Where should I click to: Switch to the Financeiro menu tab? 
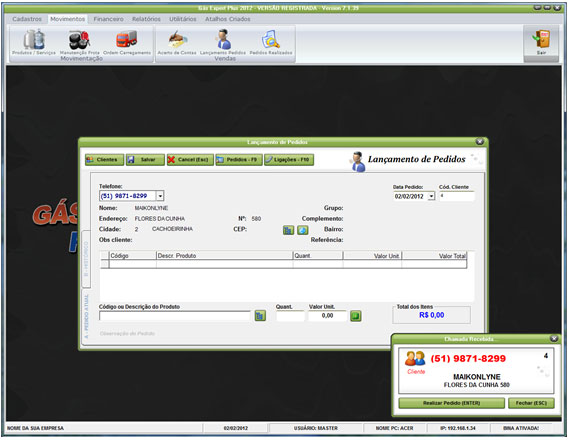108,19
